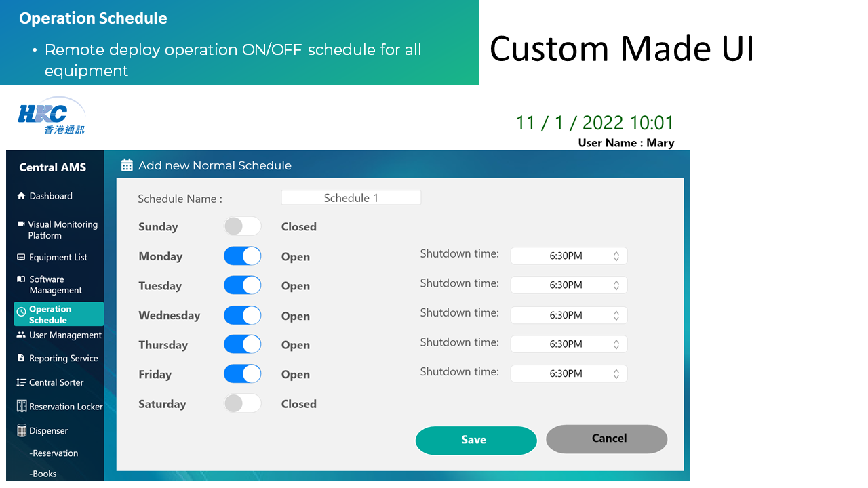Disable the Wednesday open toggle
This screenshot has height=488, width=868.
pos(243,315)
